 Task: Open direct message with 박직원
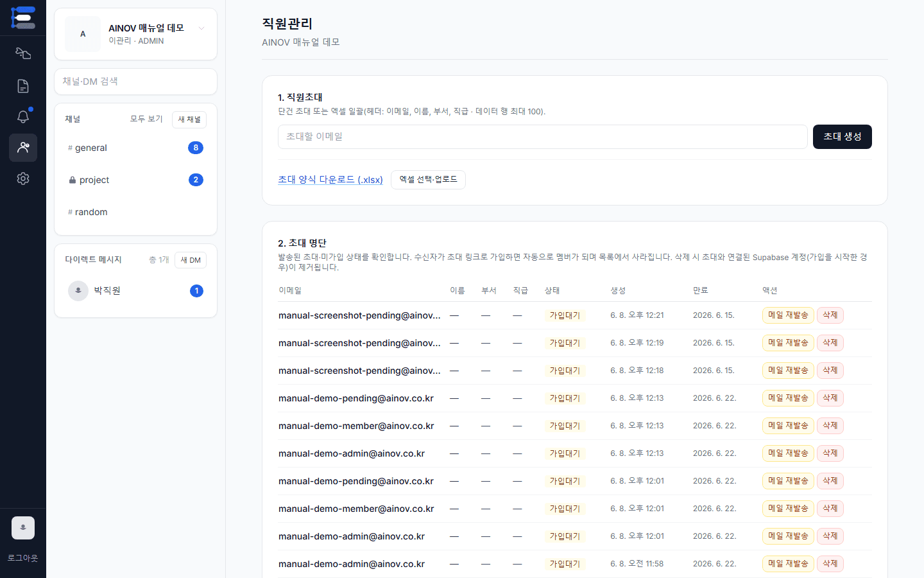[x=136, y=291]
